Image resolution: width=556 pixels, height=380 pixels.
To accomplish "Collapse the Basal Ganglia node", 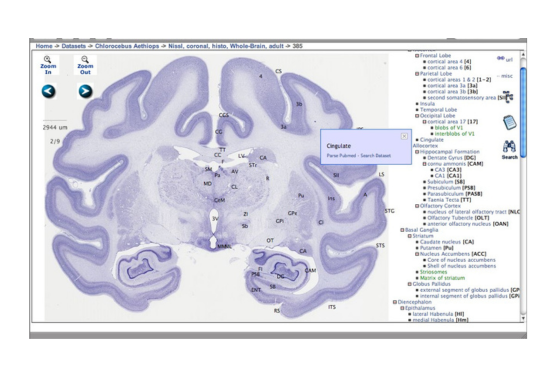I will [402, 230].
